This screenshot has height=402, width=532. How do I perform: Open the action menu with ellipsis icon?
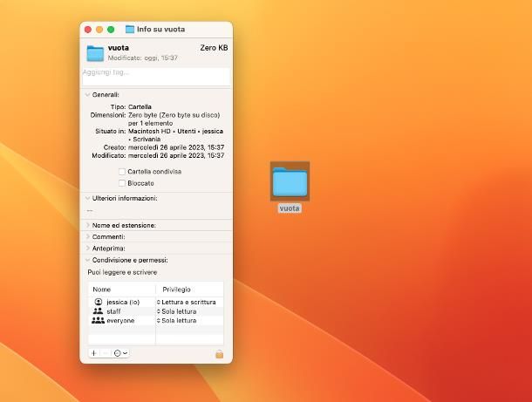[x=120, y=353]
